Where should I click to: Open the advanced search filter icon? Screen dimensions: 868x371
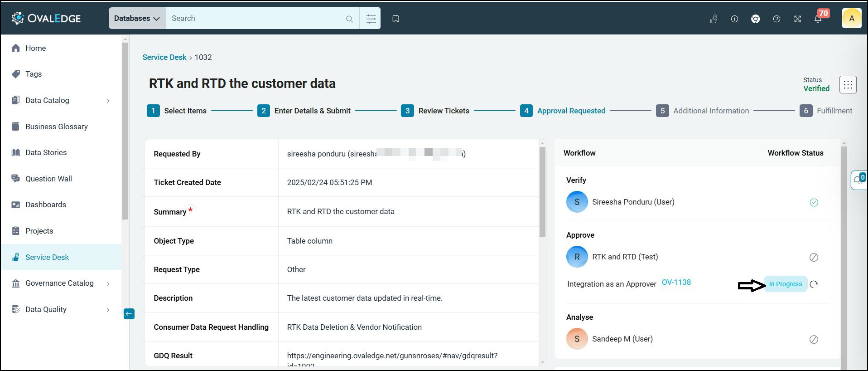[371, 19]
